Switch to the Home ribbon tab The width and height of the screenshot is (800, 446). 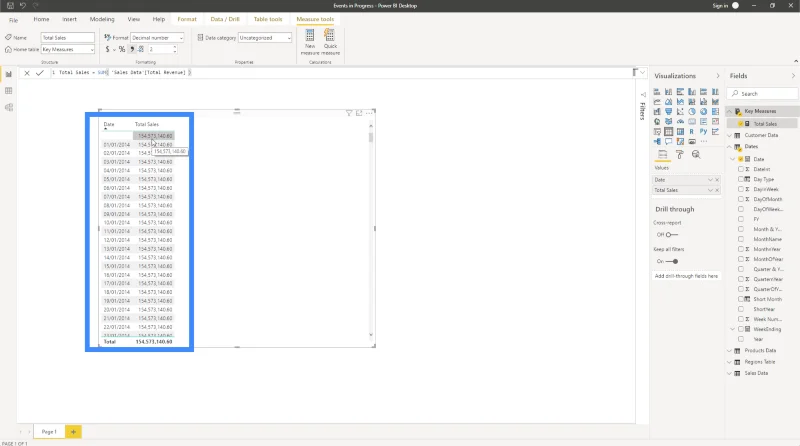click(41, 19)
